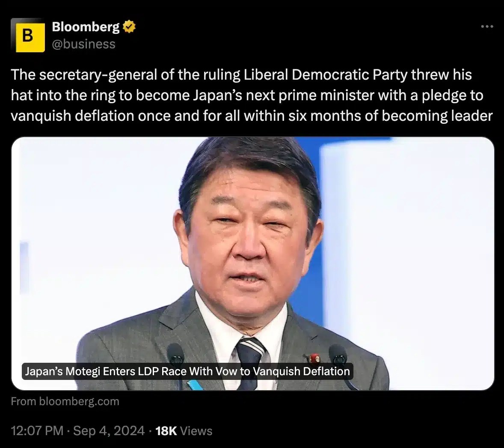Click the headline caption 'Japan's Motegi Enters LDP Race'
The height and width of the screenshot is (448, 504).
[187, 371]
